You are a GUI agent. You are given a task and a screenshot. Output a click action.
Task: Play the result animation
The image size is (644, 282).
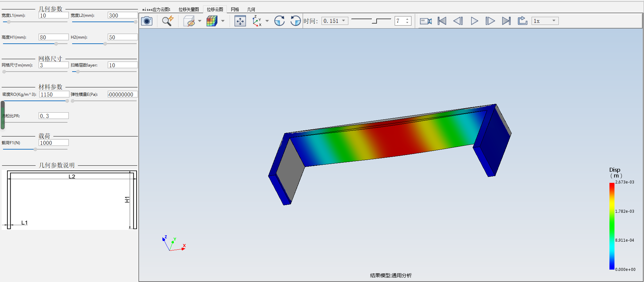coord(474,21)
